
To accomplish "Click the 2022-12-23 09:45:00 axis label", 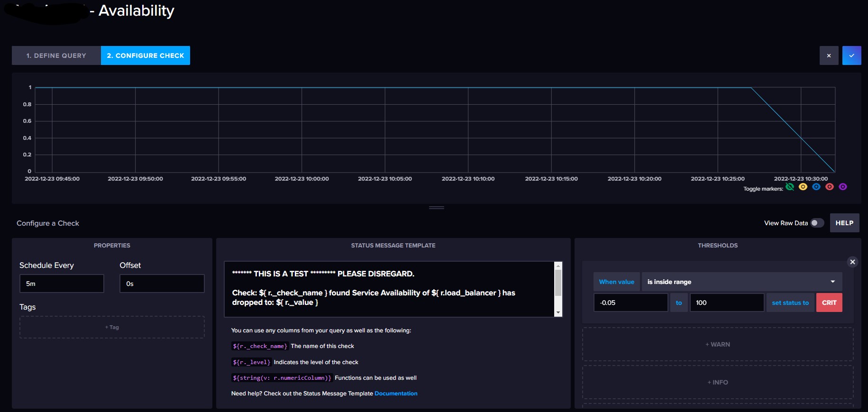I will click(x=52, y=179).
